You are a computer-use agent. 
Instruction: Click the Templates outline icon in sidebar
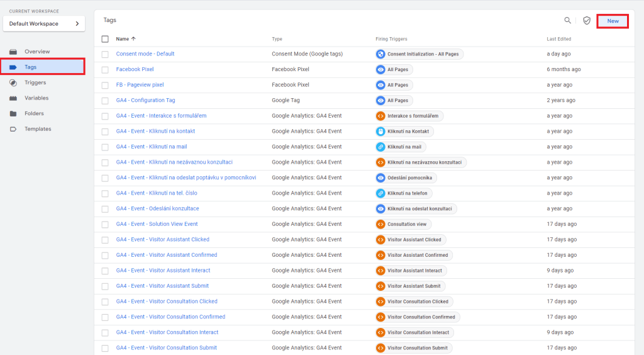[x=13, y=129]
